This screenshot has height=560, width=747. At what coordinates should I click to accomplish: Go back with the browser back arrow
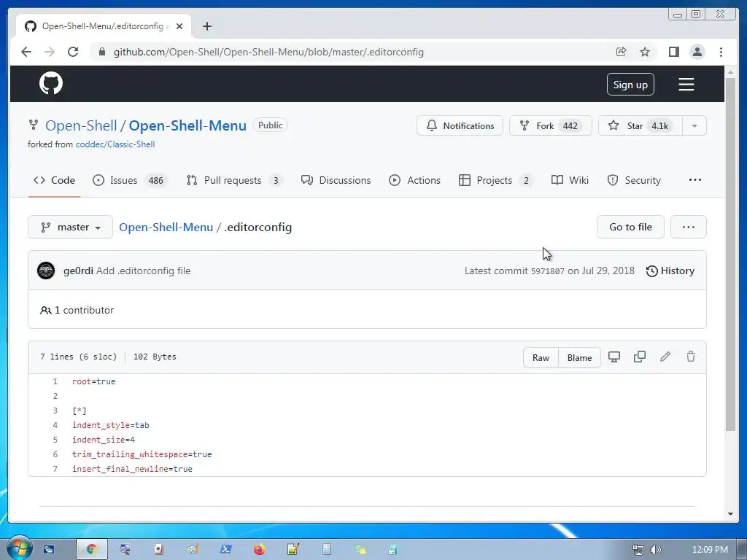(x=26, y=52)
